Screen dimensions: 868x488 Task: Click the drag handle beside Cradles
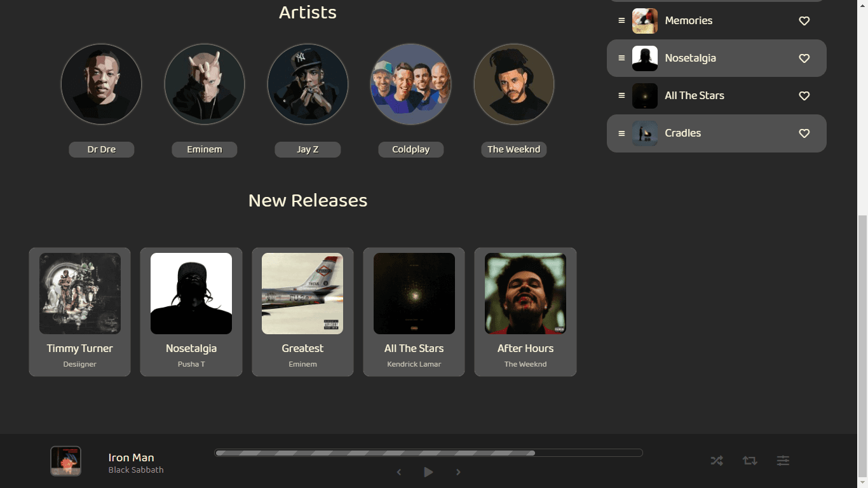(621, 133)
